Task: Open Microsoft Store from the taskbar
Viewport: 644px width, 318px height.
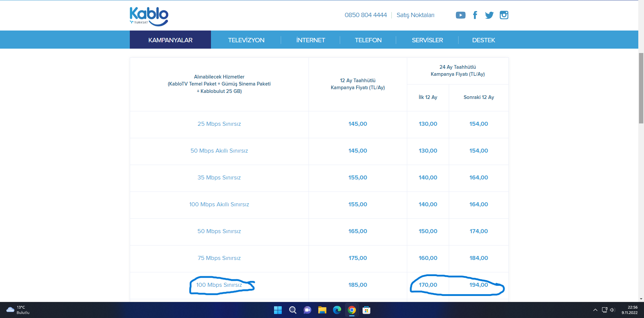Action: (366, 310)
